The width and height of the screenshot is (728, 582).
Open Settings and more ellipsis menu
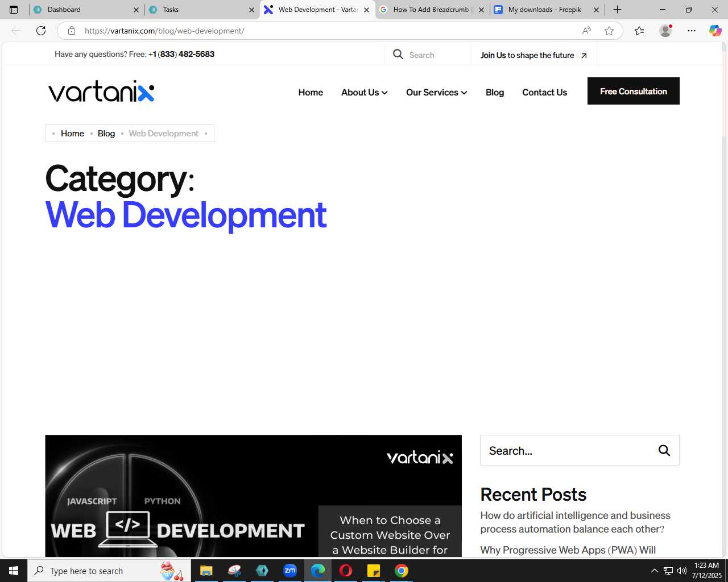pyautogui.click(x=692, y=31)
